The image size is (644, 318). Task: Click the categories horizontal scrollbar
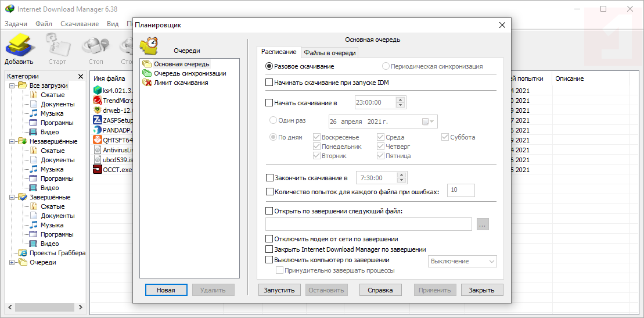[x=46, y=308]
